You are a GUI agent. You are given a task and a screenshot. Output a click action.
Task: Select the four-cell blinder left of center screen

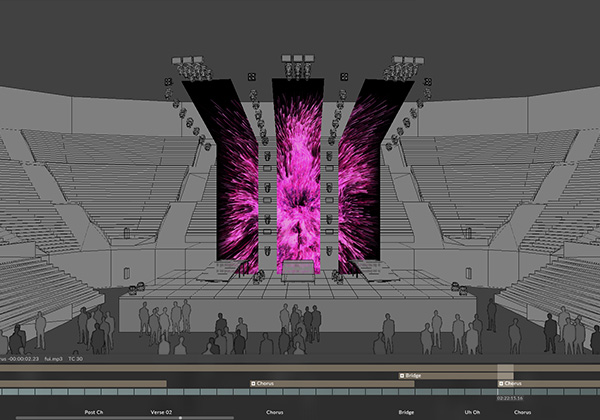coord(251,77)
